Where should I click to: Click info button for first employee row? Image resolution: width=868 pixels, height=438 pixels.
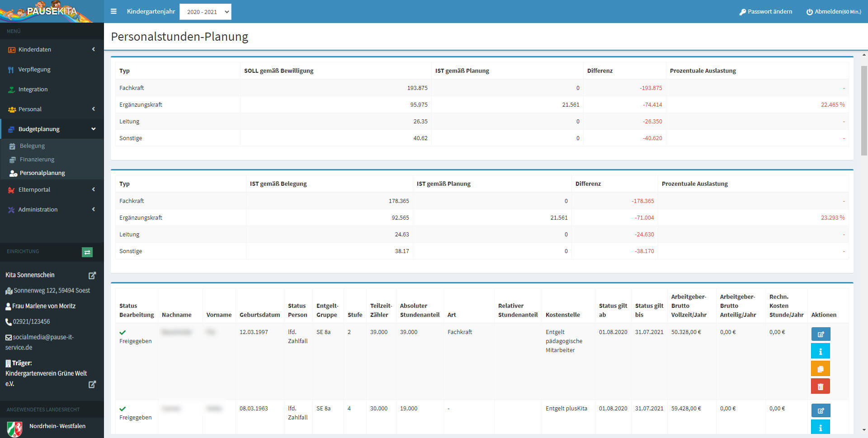[820, 351]
